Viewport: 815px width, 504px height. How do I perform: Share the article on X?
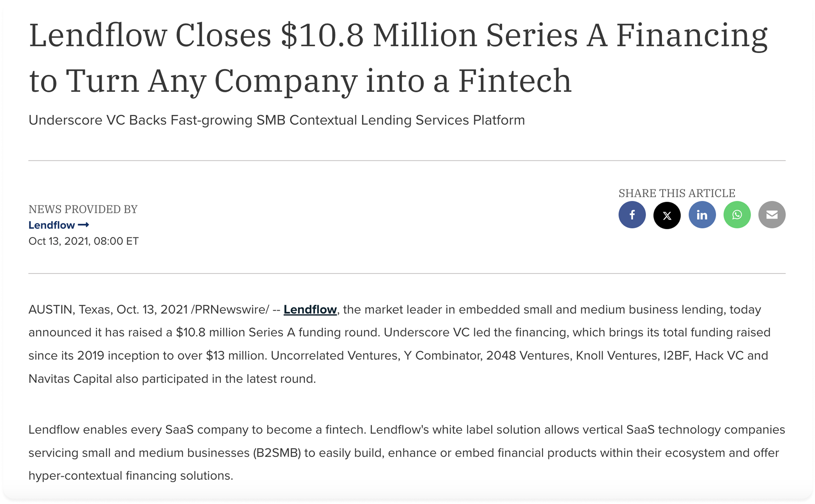(667, 215)
